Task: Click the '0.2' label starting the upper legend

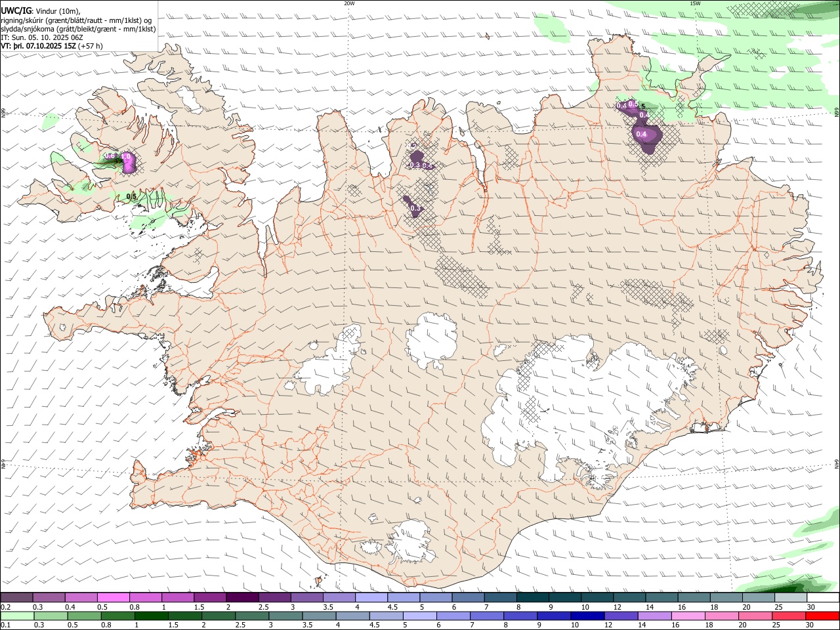Action: pos(6,607)
